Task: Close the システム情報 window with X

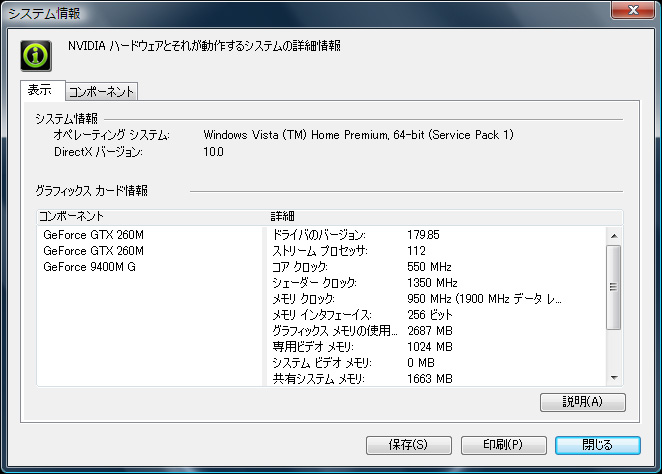Action: pos(632,10)
